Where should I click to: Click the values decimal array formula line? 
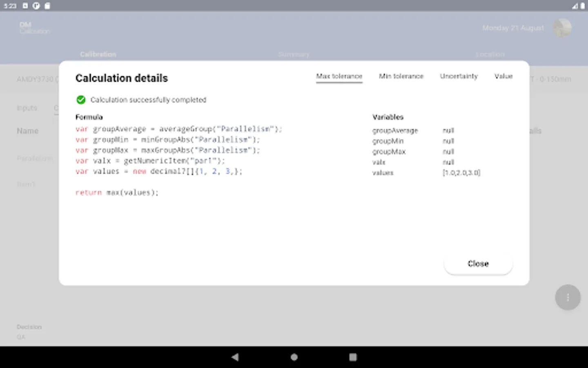click(159, 172)
